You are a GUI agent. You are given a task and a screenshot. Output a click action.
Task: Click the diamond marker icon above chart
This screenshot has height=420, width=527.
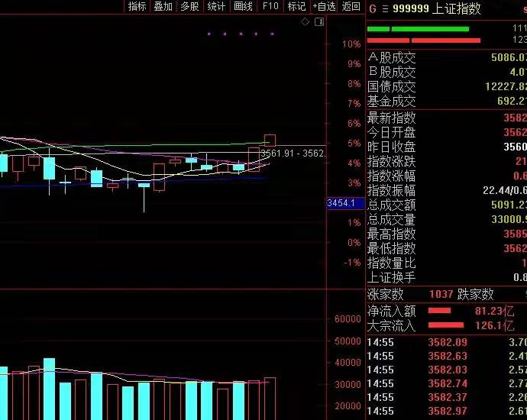[305, 22]
